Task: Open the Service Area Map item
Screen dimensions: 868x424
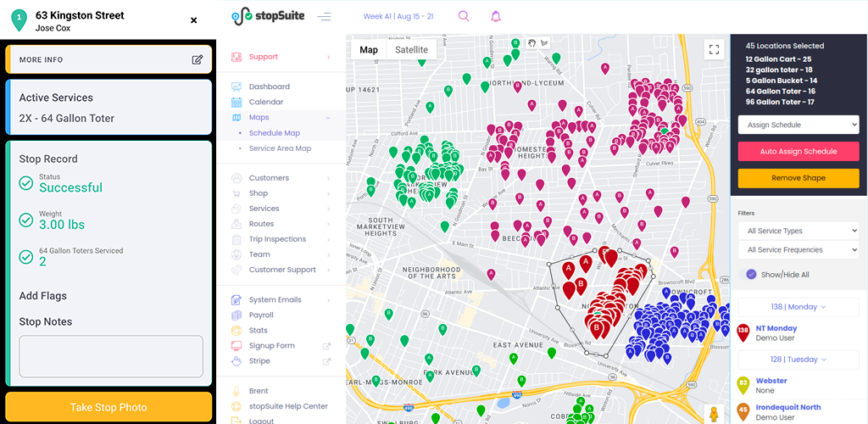Action: pos(280,148)
